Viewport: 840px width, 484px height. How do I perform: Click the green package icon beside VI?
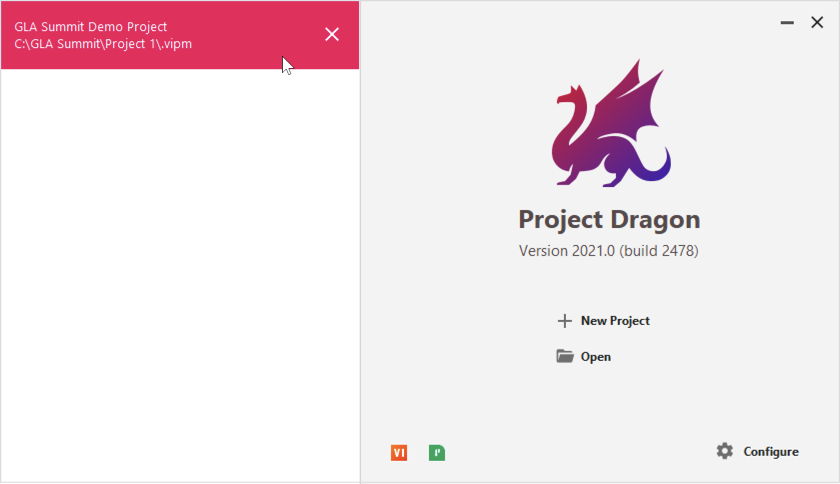click(x=437, y=453)
